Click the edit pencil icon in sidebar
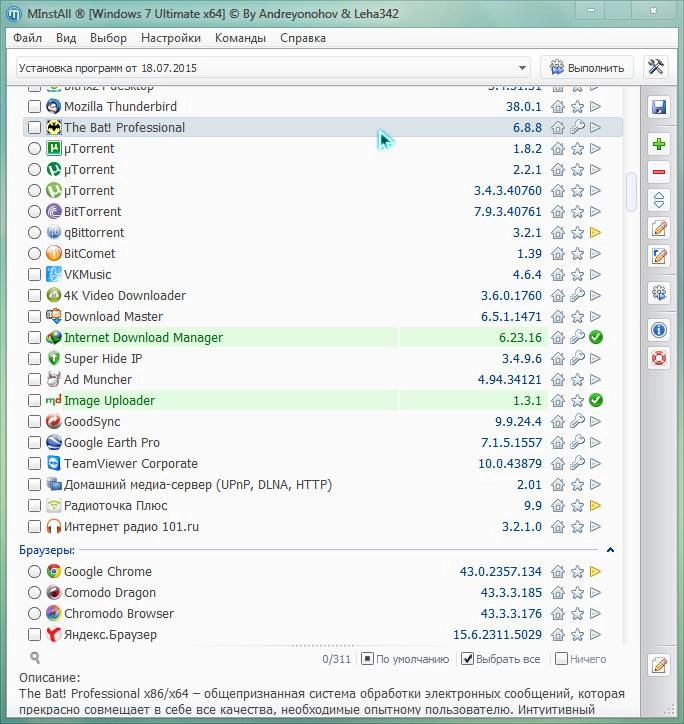The height and width of the screenshot is (724, 684). [x=659, y=228]
